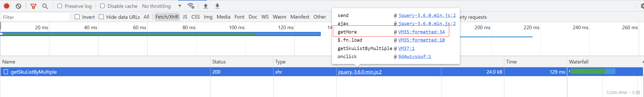Viewport: 644px width, 97px height.
Task: Click the 200 ms timeline marker
Action: [x=482, y=27]
